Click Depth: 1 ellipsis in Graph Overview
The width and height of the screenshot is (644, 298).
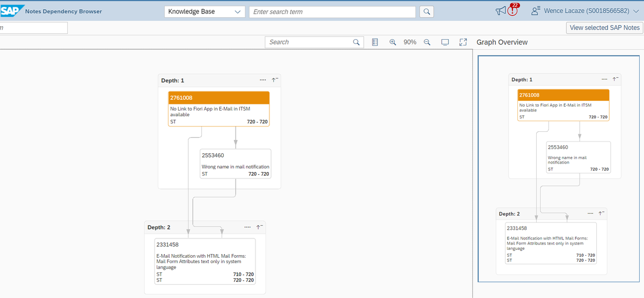pos(605,79)
